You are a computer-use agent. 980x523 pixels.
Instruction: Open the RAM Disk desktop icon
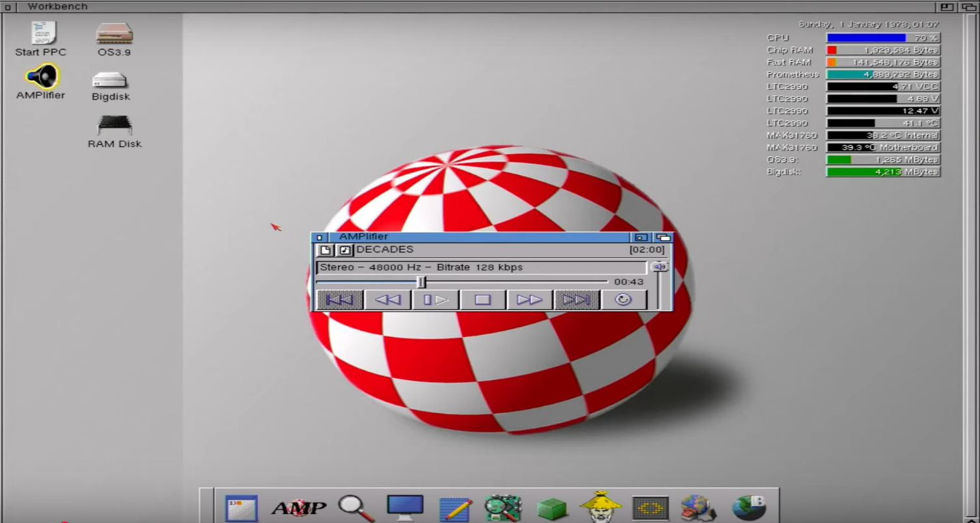click(x=115, y=126)
